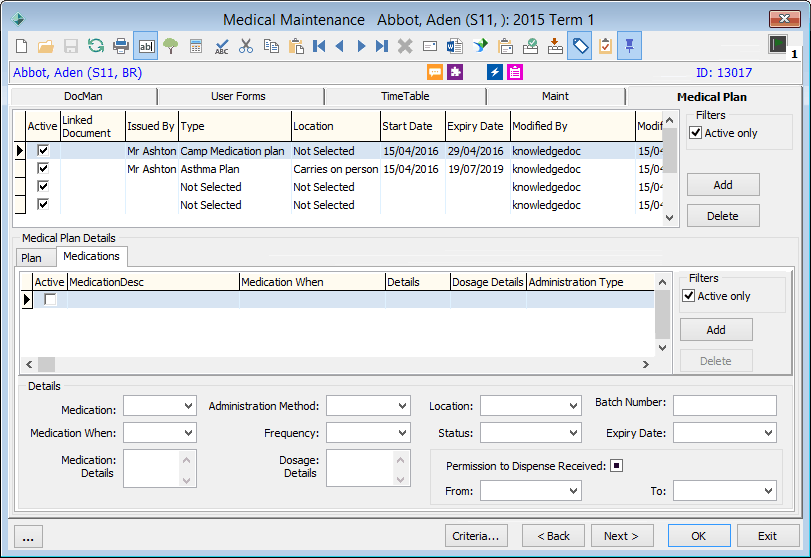Click the Word document icon
This screenshot has width=811, height=558.
pos(455,46)
